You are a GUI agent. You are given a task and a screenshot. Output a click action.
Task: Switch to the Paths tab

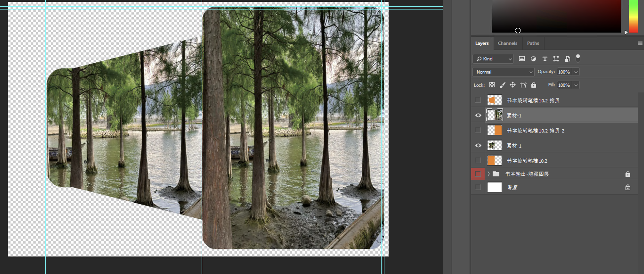click(x=533, y=43)
